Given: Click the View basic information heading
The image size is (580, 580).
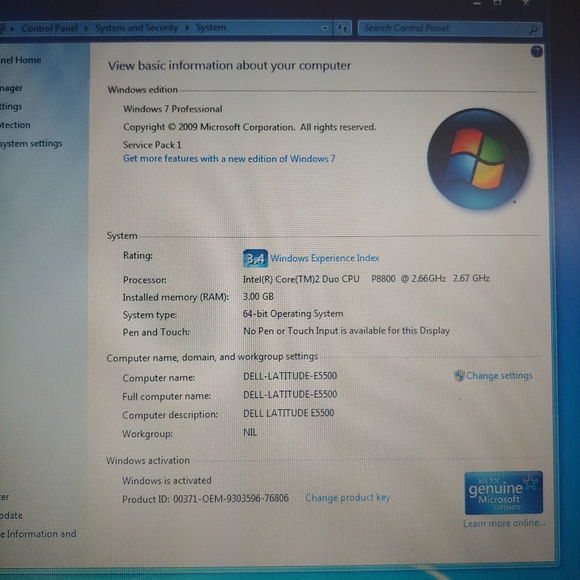Looking at the screenshot, I should click(229, 66).
